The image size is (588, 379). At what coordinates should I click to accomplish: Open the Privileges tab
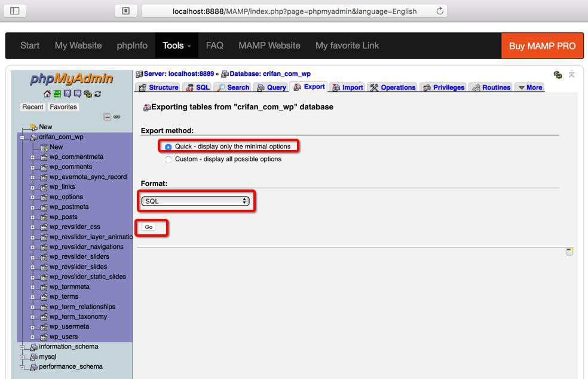[443, 87]
